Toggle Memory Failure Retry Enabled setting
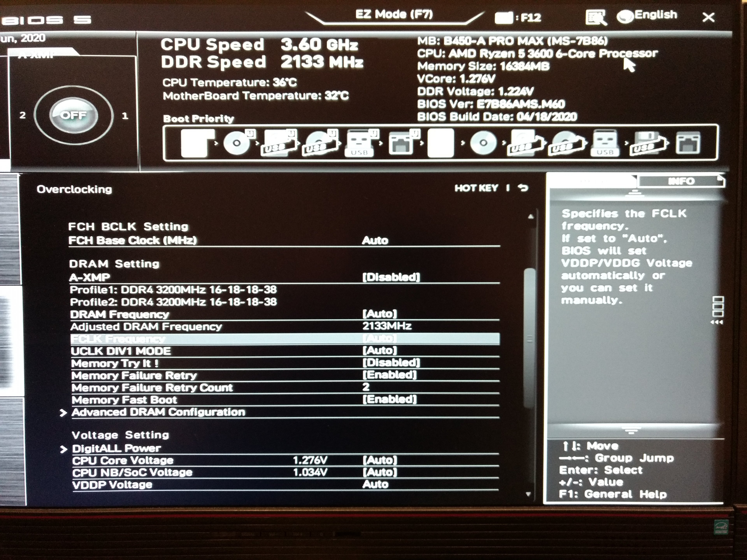 tap(389, 375)
